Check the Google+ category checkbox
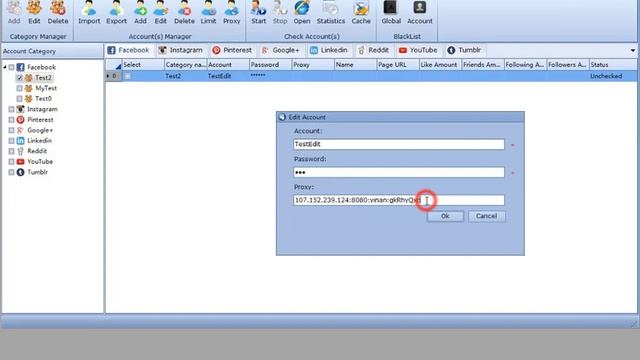 click(x=11, y=131)
